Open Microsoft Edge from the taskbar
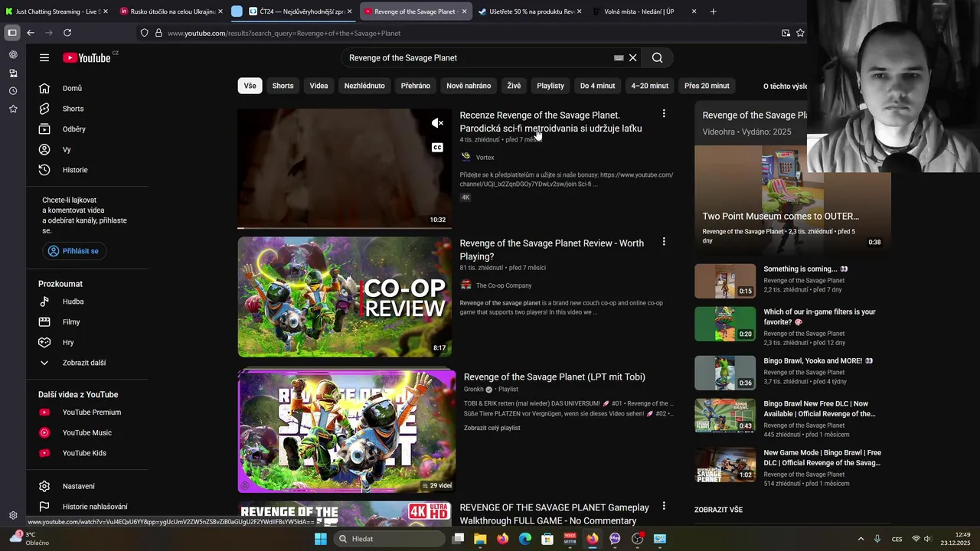This screenshot has height=551, width=980. (x=524, y=539)
